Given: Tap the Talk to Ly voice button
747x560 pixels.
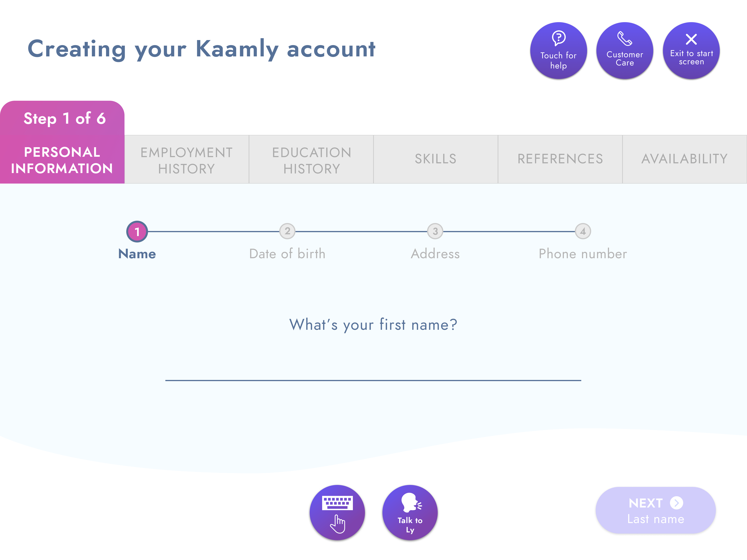Looking at the screenshot, I should click(x=410, y=512).
